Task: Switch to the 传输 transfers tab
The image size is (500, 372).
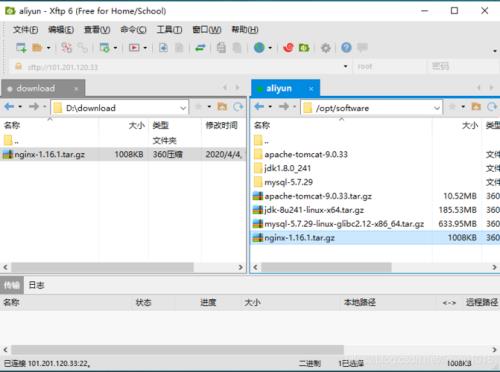Action: pyautogui.click(x=12, y=285)
